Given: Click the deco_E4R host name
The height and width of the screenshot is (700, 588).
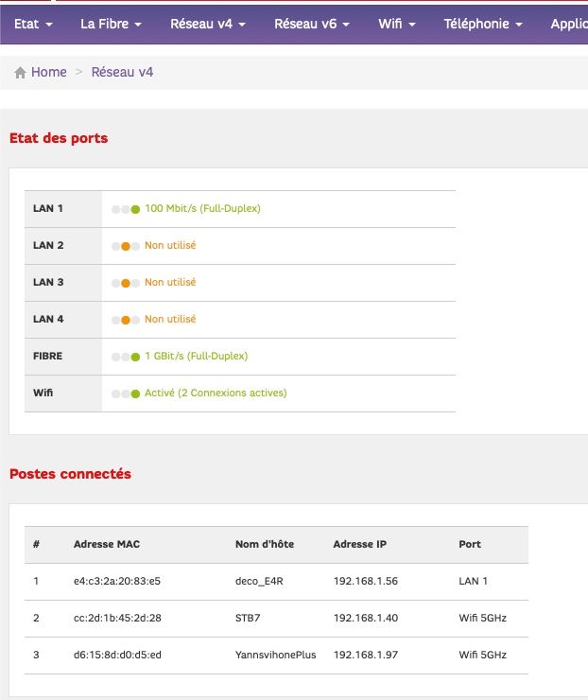Looking at the screenshot, I should click(x=259, y=582).
